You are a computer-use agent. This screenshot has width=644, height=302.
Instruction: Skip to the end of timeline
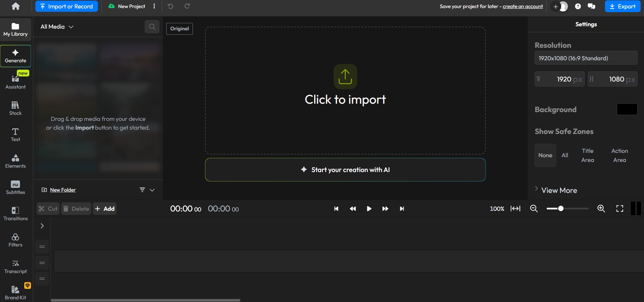(x=402, y=209)
